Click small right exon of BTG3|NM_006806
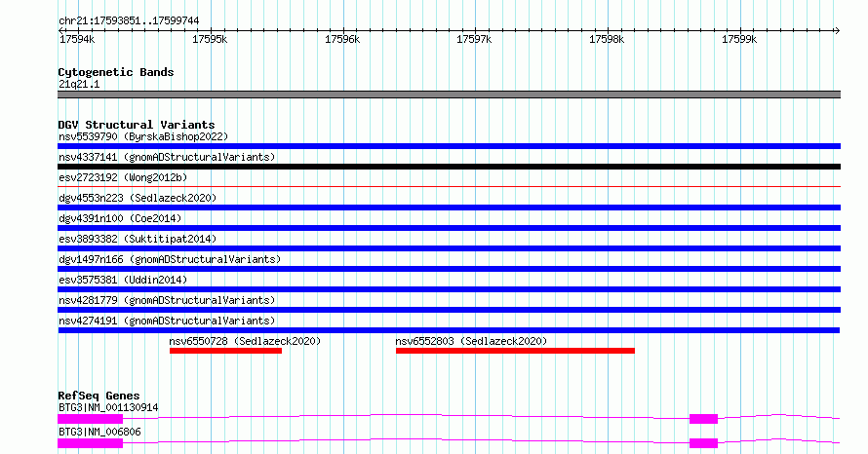868x454 pixels. point(703,443)
